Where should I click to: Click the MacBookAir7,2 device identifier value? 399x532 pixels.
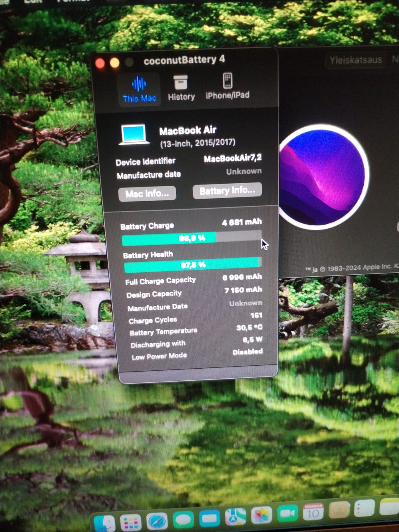tap(233, 158)
